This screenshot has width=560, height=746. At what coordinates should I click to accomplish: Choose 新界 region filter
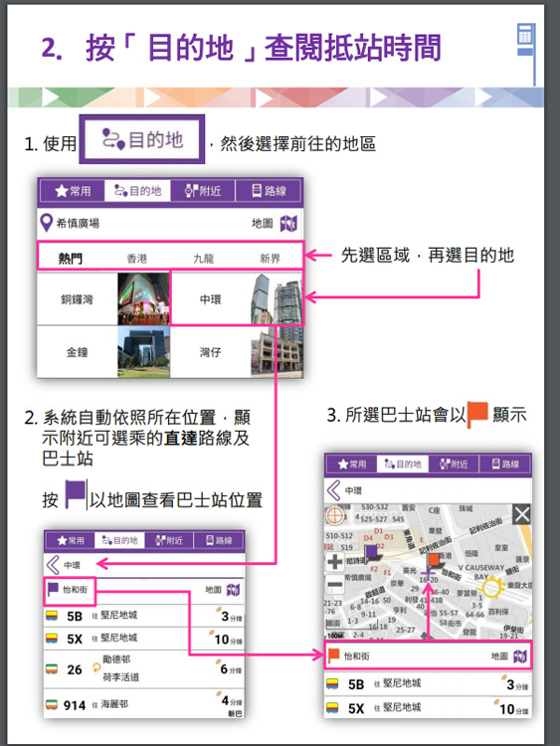tap(270, 259)
